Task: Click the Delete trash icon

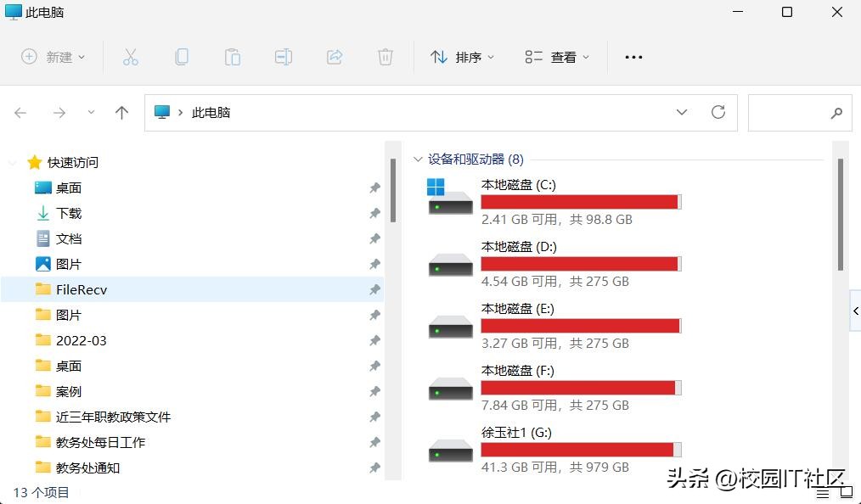Action: (385, 57)
